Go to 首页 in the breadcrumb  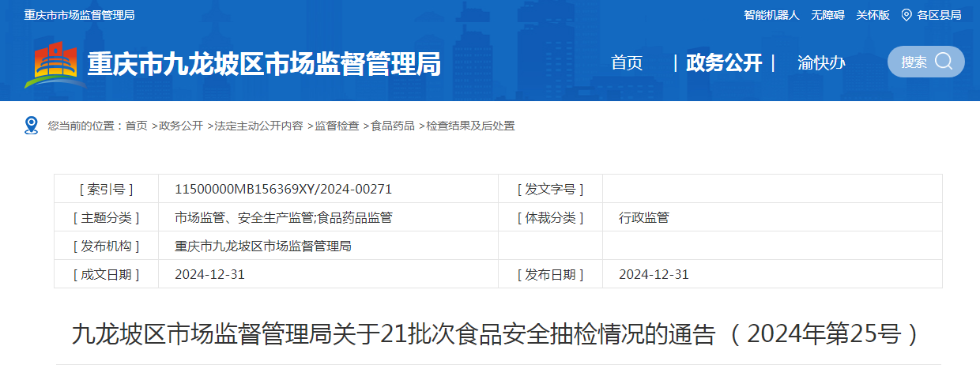pyautogui.click(x=136, y=126)
